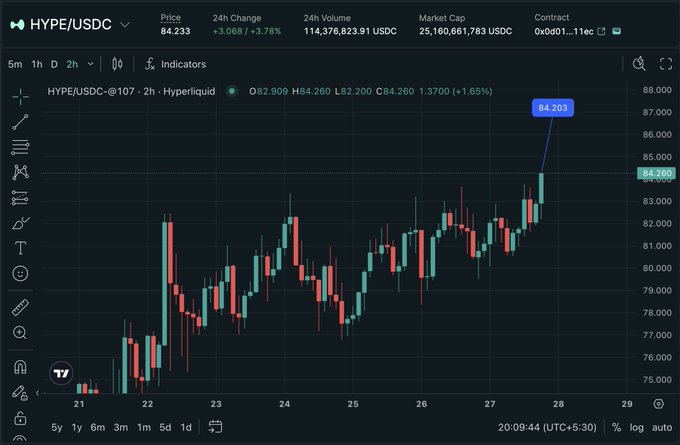
Task: Toggle stay in drawing mode pencil-lock
Action: 20,393
